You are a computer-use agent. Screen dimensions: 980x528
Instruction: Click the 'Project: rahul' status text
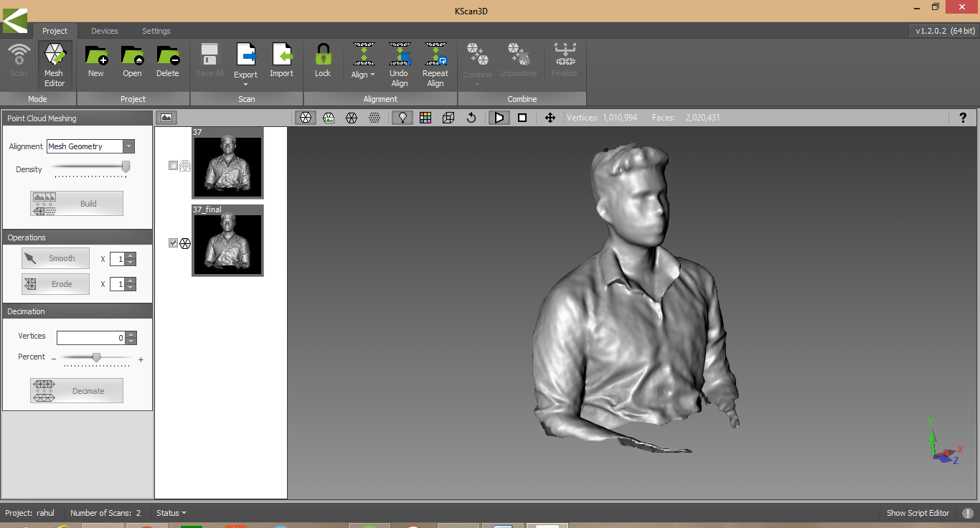point(30,513)
